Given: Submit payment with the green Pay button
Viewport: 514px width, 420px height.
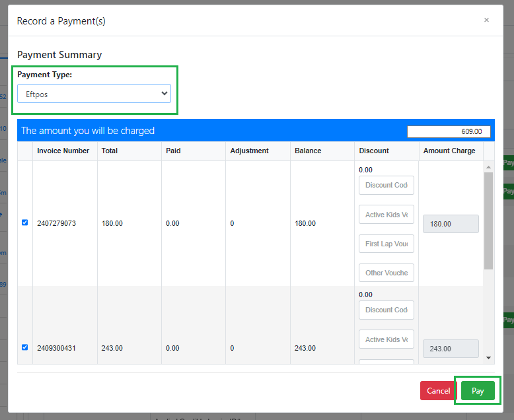Looking at the screenshot, I should coord(478,391).
